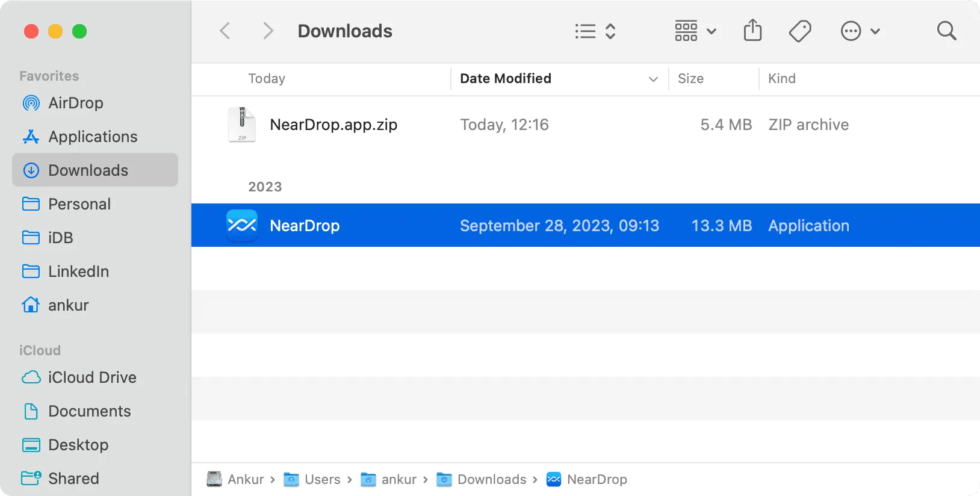
Task: Click the NearDrop application icon in list
Action: tap(242, 225)
